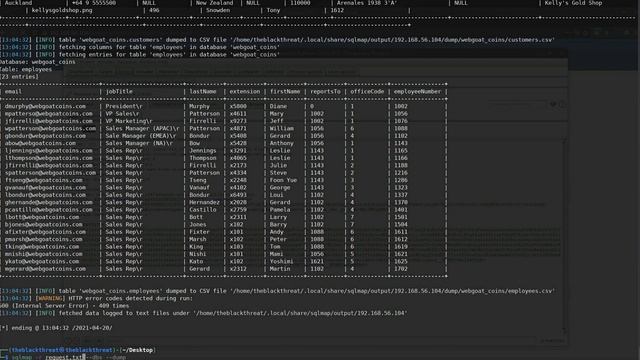The image size is (640, 360).
Task: Click 'theblackthreat@theblackthreat' in the shell prompt
Action: tap(62, 350)
